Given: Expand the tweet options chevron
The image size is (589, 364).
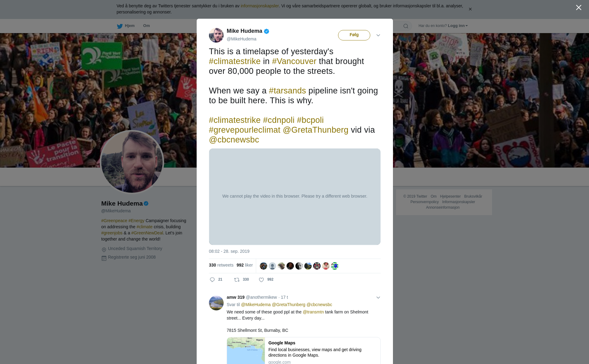Looking at the screenshot, I should 378,35.
